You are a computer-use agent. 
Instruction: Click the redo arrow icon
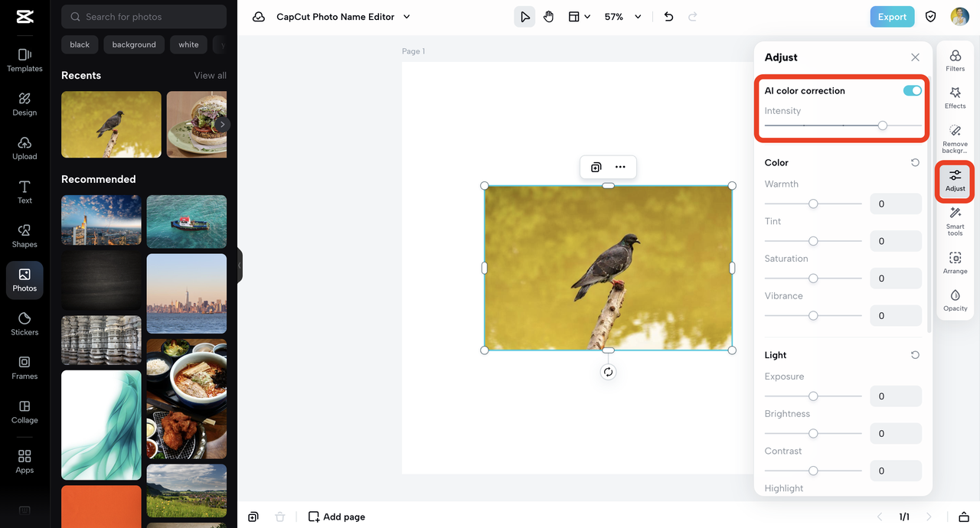pos(693,17)
